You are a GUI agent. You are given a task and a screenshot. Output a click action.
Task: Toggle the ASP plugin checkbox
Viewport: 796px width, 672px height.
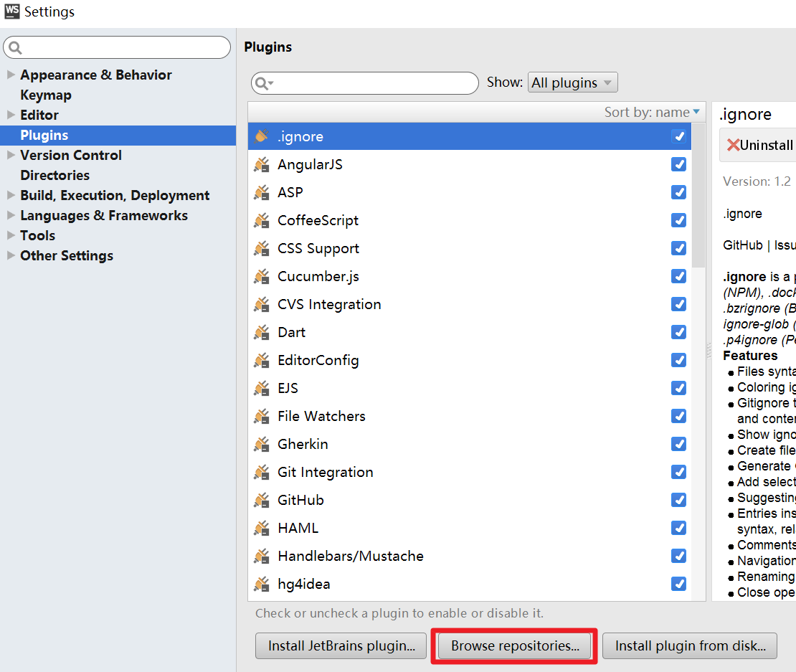(678, 192)
